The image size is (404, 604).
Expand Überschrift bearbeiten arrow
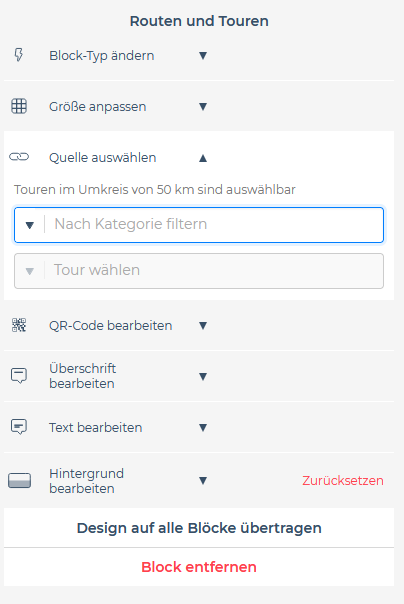pos(203,376)
